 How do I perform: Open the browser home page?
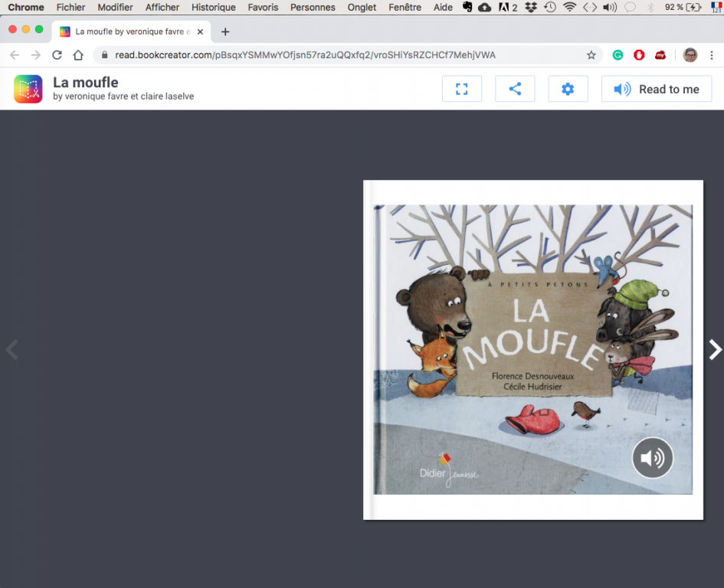pyautogui.click(x=78, y=55)
